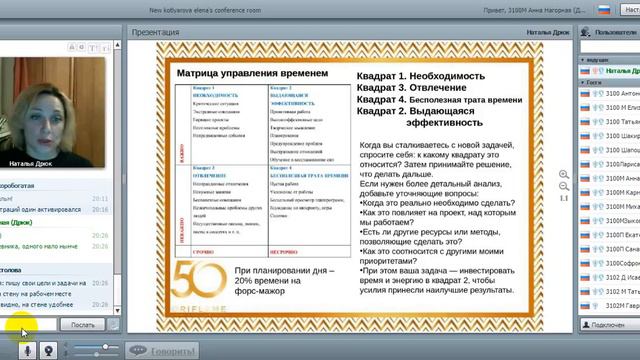The height and width of the screenshot is (360, 640).
Task: Click flag icon beside 3100П Сана
Action: 585,249
